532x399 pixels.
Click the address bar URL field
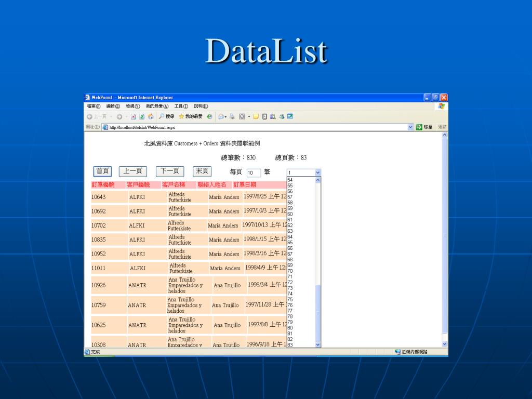(258, 127)
